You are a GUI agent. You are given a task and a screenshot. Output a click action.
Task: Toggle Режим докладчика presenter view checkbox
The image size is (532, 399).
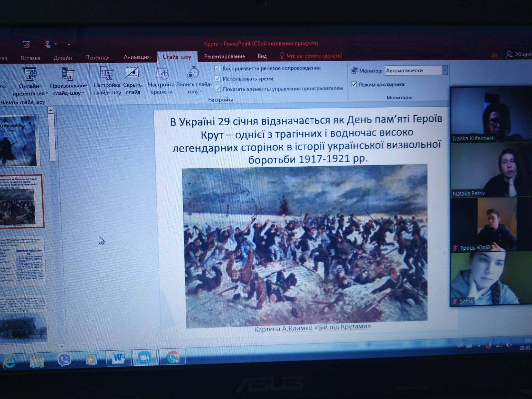[x=354, y=84]
